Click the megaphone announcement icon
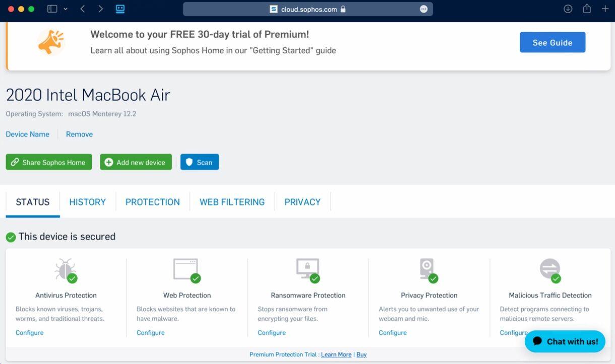 tap(51, 42)
